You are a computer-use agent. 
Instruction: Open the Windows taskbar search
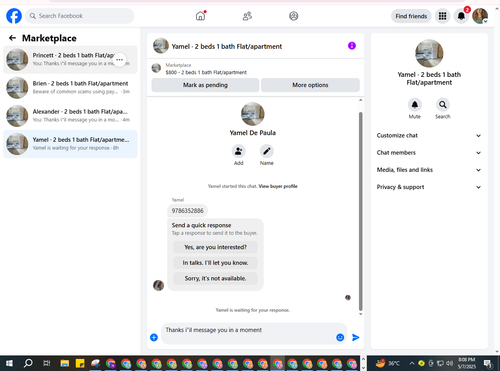tap(28, 363)
